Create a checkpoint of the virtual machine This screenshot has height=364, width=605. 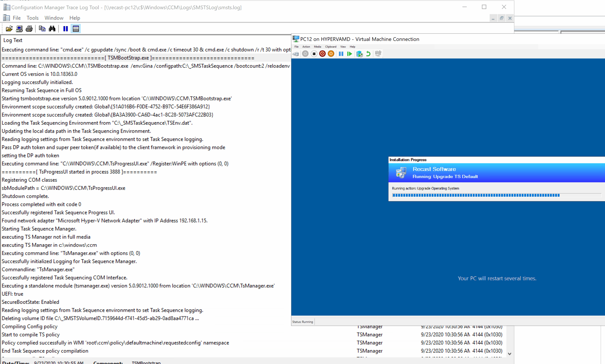[x=360, y=54]
